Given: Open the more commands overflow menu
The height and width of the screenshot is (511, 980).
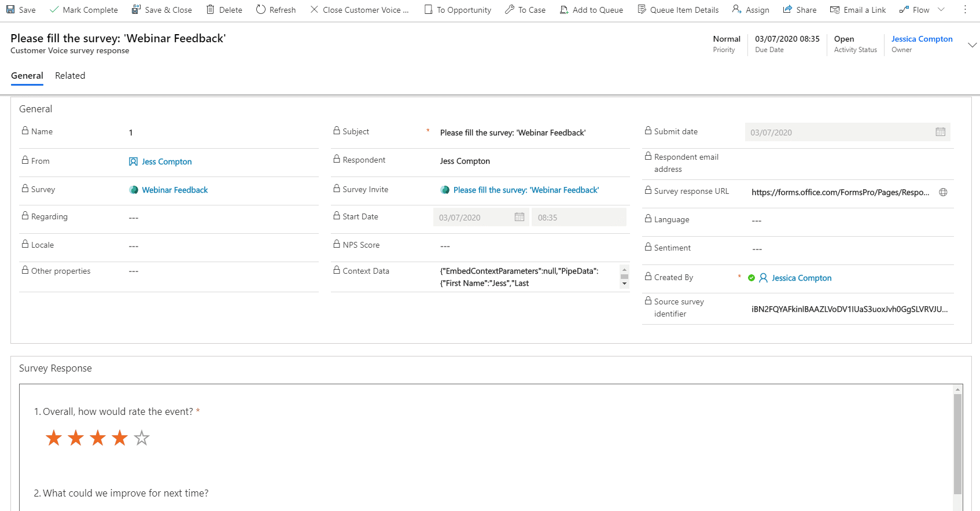Looking at the screenshot, I should (x=965, y=10).
